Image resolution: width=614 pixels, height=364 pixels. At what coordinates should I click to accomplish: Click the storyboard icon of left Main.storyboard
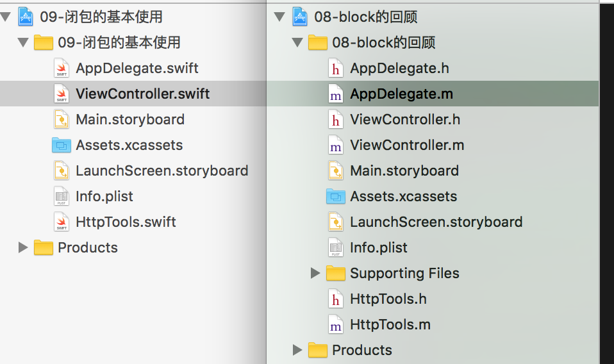(x=62, y=120)
